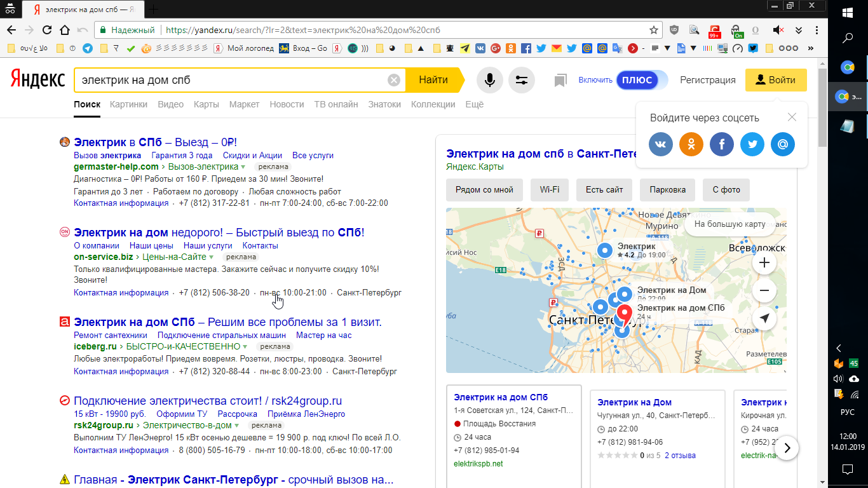The image size is (868, 488).
Task: Expand arrow next to rsk24group.ru URL
Action: 237,426
